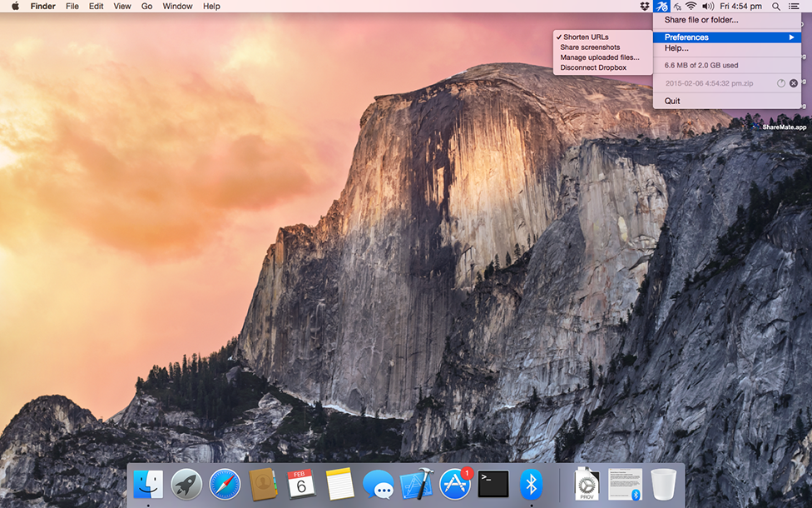The width and height of the screenshot is (812, 508).
Task: Launch Xcode from the Dock
Action: (x=417, y=484)
